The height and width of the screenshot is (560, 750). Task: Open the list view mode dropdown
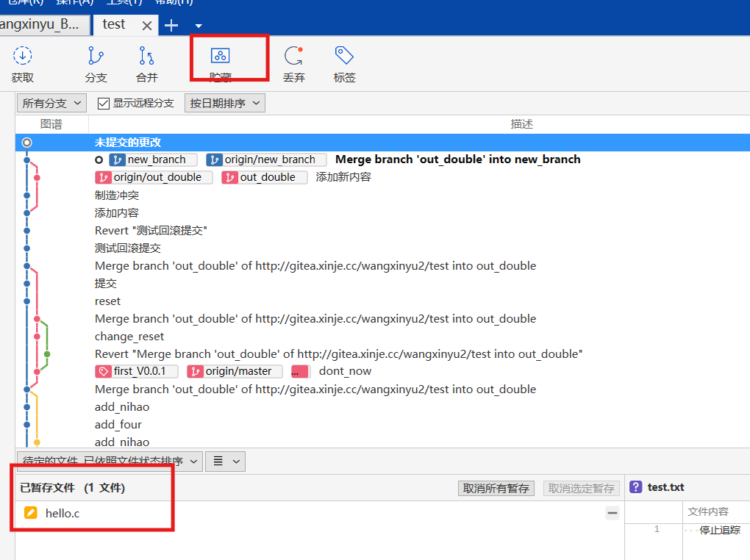[225, 462]
